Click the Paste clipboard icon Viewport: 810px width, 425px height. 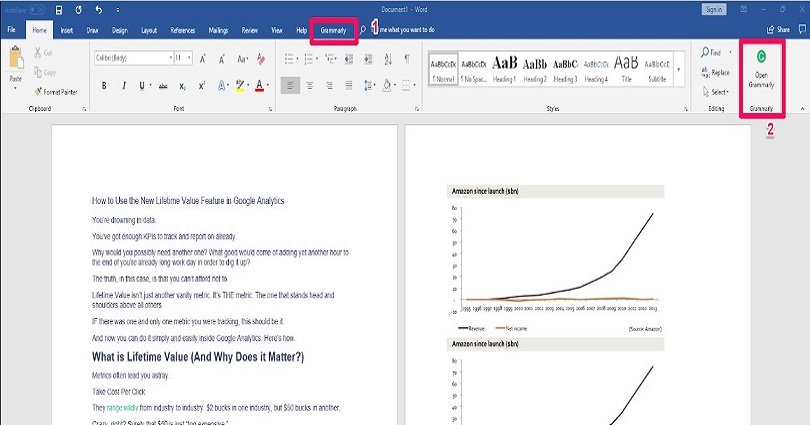pyautogui.click(x=15, y=57)
